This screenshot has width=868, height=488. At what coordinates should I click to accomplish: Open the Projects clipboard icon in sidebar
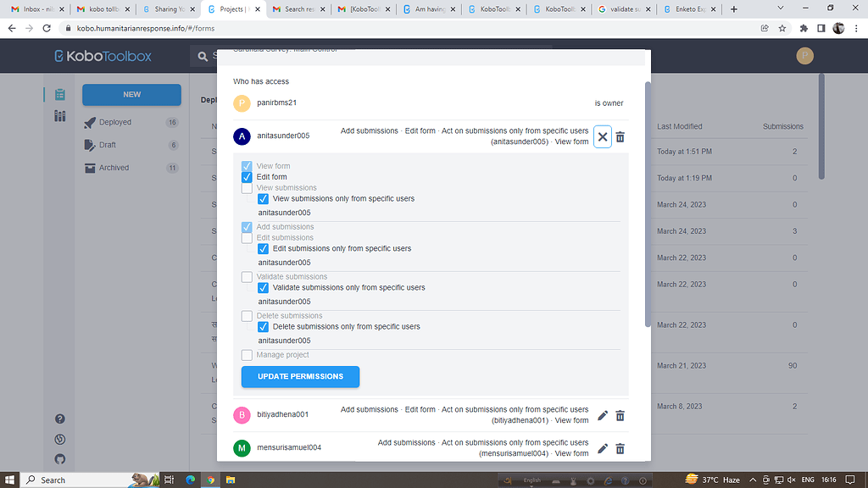[x=58, y=94]
